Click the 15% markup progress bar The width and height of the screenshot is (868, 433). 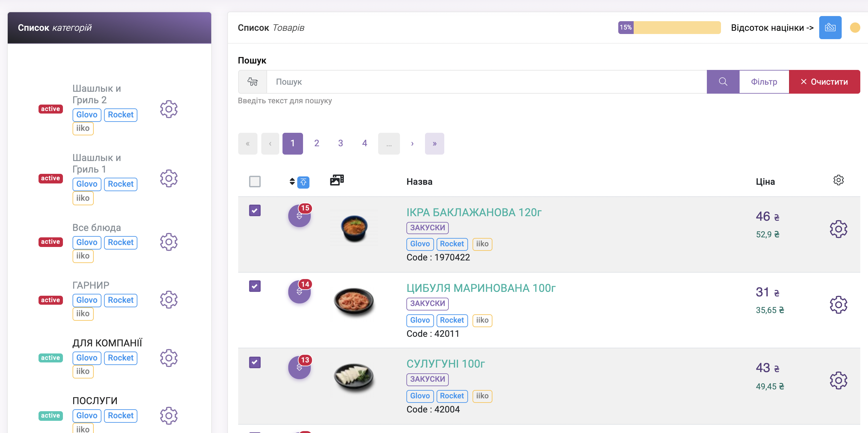(x=669, y=28)
